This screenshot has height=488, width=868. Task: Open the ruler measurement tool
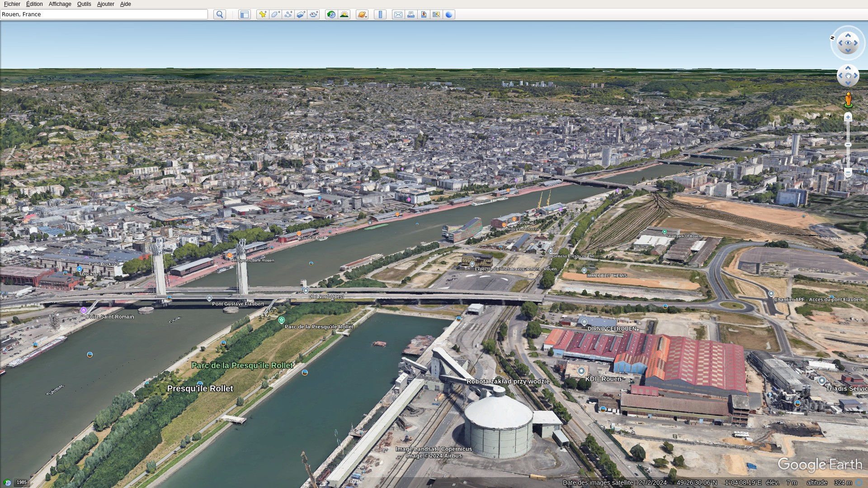380,14
